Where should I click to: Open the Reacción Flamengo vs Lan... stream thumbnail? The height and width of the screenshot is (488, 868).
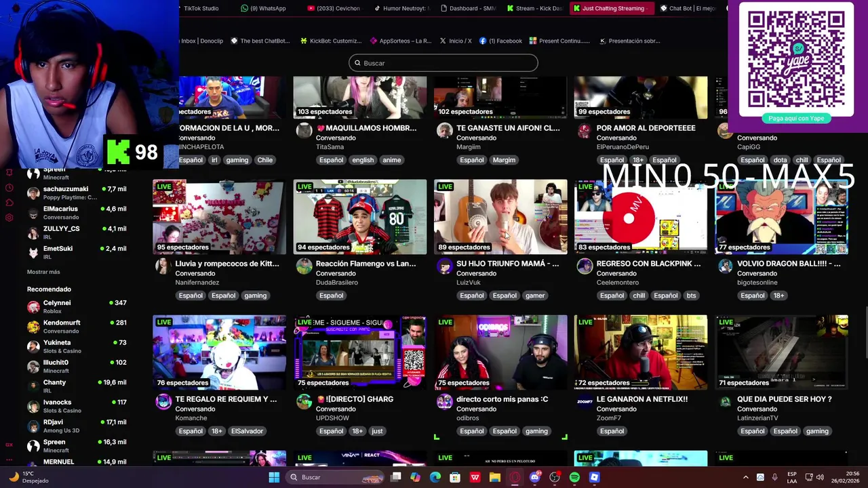(x=360, y=217)
